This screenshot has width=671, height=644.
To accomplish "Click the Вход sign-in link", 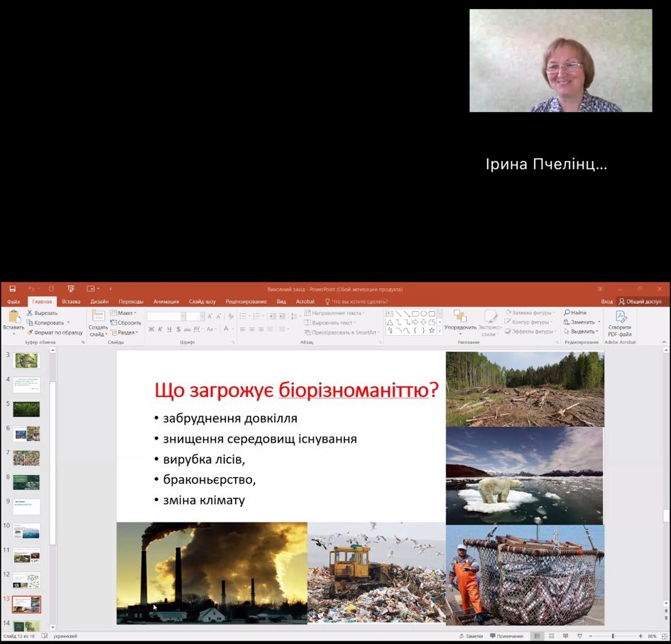I will tap(607, 301).
